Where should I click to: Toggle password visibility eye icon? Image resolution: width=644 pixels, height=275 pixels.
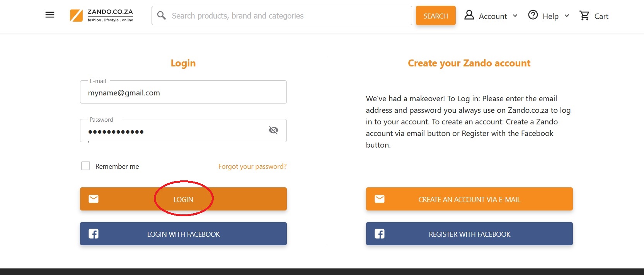[x=273, y=130]
